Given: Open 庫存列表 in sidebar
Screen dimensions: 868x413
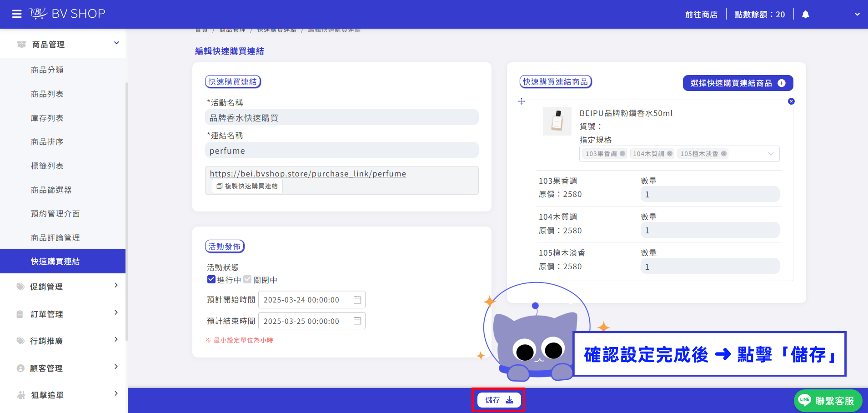Looking at the screenshot, I should click(47, 118).
